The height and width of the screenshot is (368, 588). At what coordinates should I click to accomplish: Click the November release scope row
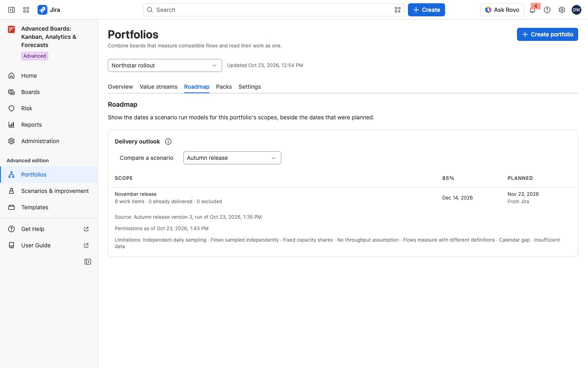343,198
